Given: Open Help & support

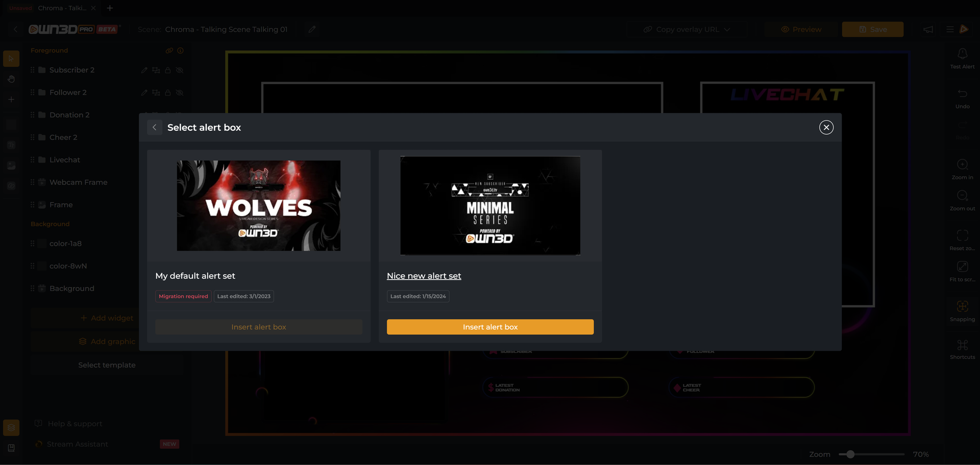Looking at the screenshot, I should coord(68,424).
